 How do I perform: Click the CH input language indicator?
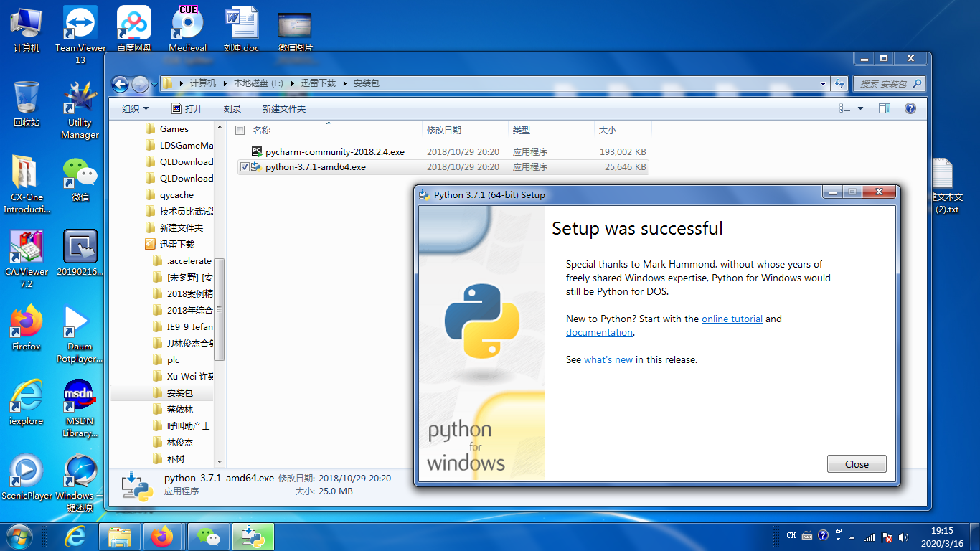click(791, 536)
